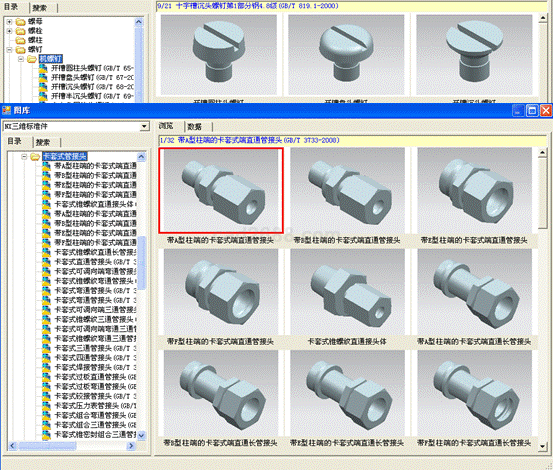Click the part icon beside 卡套式可调向端三通管接
Image resolution: width=553 pixels, height=470 pixels.
point(46,310)
